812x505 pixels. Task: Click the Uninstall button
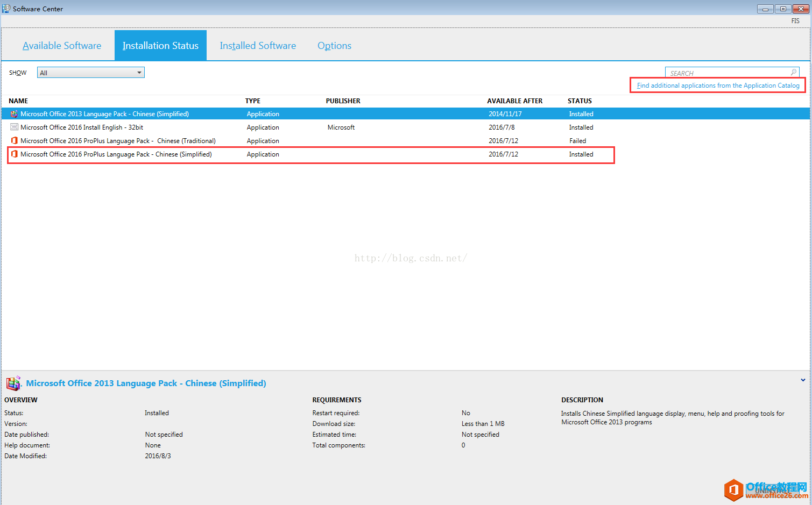coord(773,490)
